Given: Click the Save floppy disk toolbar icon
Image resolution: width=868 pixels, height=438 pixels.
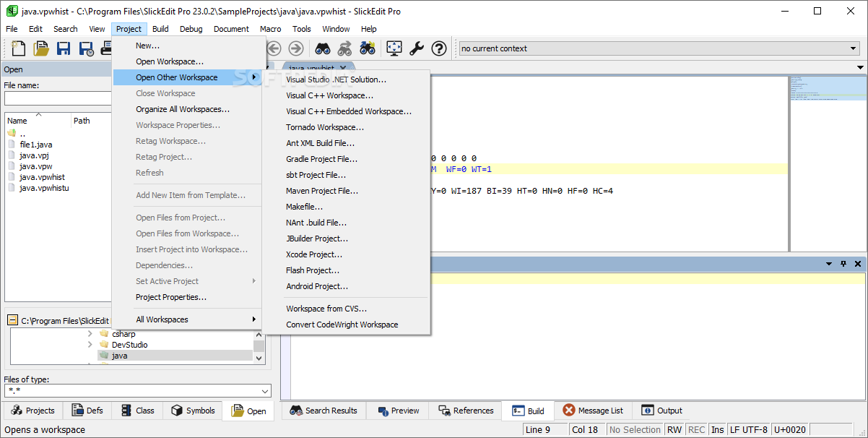Looking at the screenshot, I should 64,48.
